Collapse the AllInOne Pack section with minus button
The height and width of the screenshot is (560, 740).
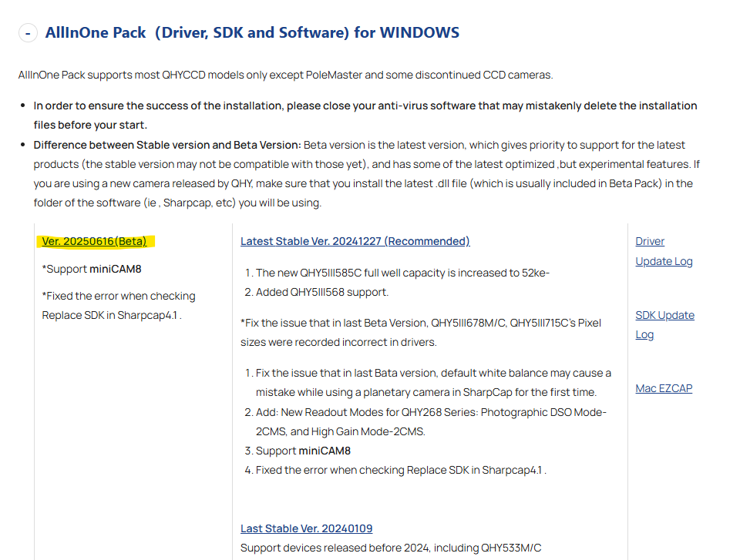pyautogui.click(x=28, y=33)
